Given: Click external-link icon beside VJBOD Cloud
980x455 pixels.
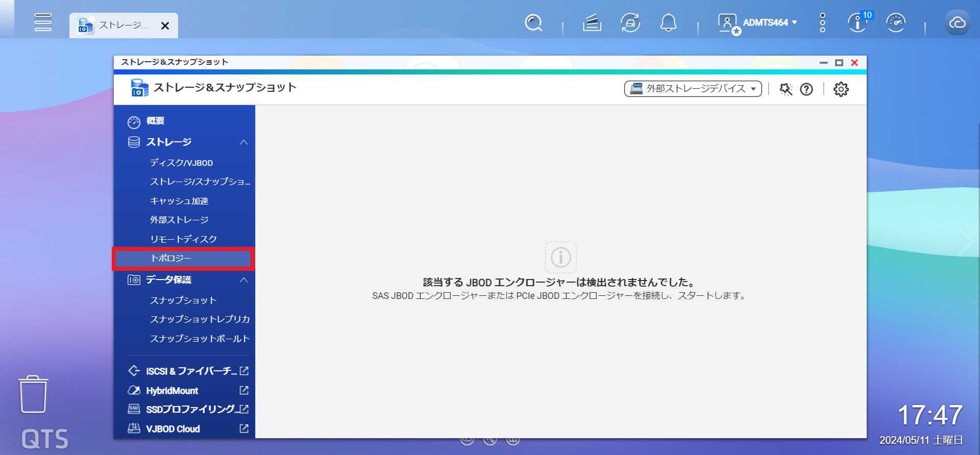Looking at the screenshot, I should pos(244,428).
